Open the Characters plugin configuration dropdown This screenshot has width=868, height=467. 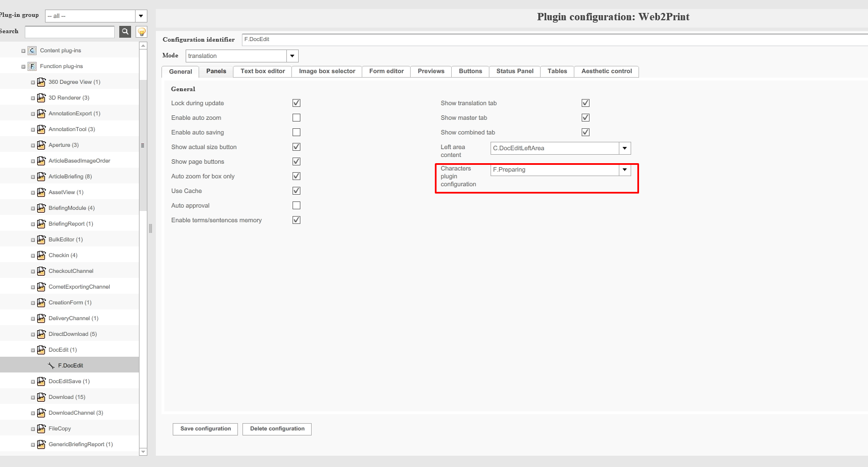[624, 169]
